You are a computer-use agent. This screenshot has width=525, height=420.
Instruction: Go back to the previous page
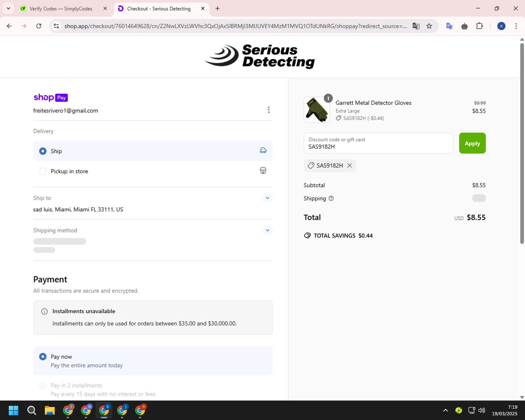[x=9, y=26]
